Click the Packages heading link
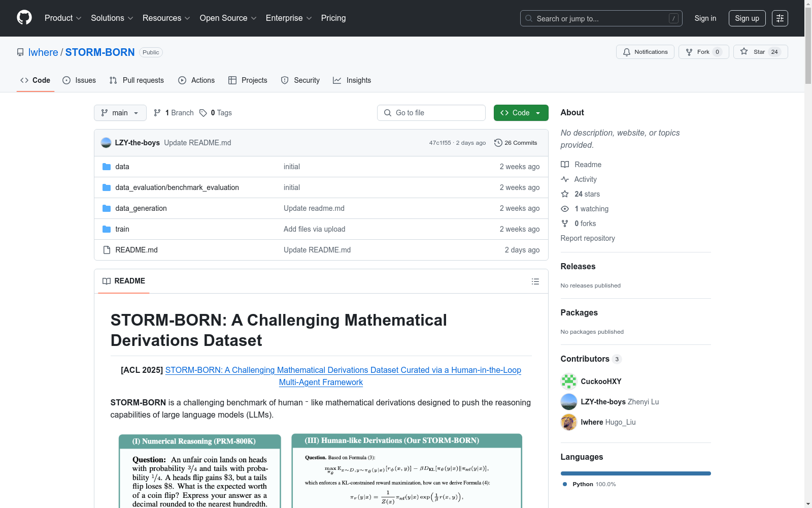812x508 pixels. 579,313
